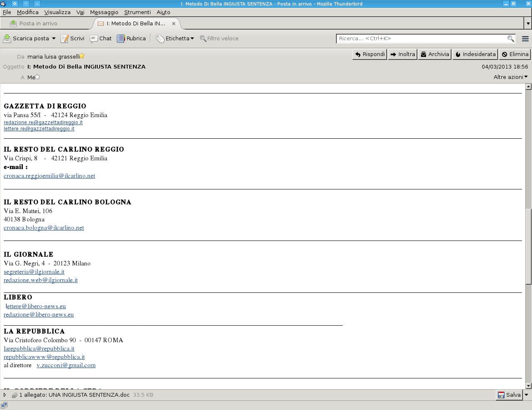Open the Etichetta tag dropdown

pyautogui.click(x=175, y=39)
